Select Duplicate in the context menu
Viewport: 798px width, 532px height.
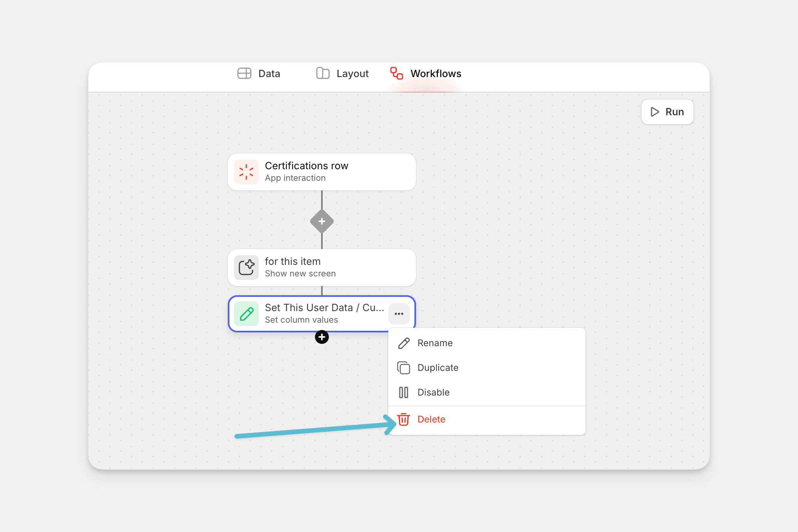pyautogui.click(x=438, y=368)
